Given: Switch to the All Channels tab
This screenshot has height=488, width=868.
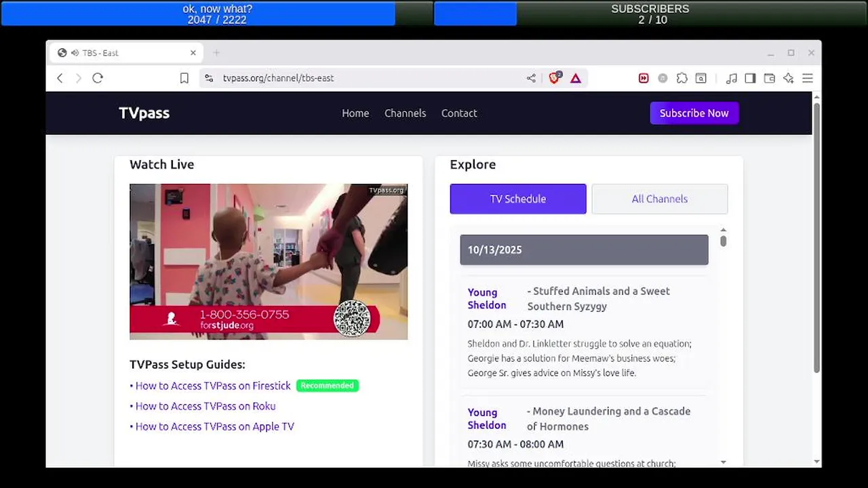Looking at the screenshot, I should pyautogui.click(x=660, y=199).
